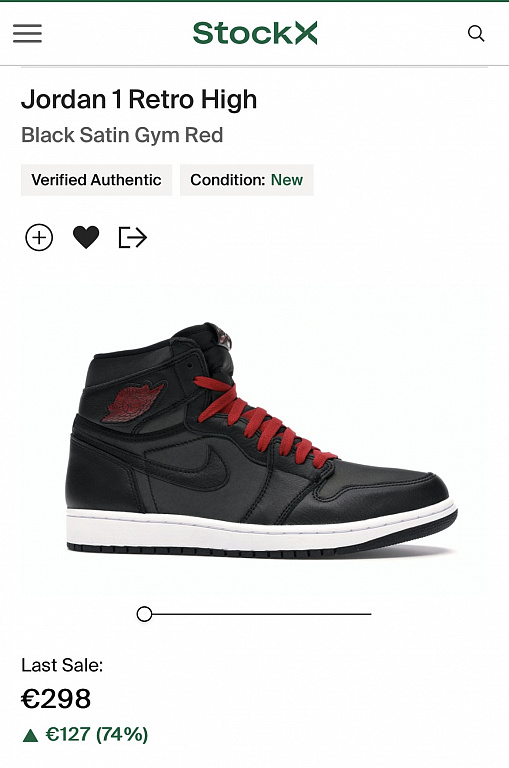Click the red Wings logo on the sneaker

(x=133, y=402)
